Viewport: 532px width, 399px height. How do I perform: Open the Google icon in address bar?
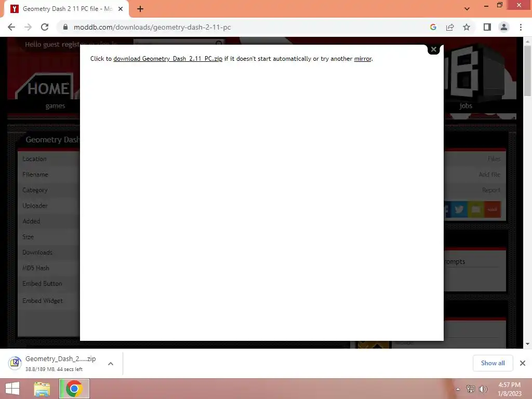click(x=433, y=27)
